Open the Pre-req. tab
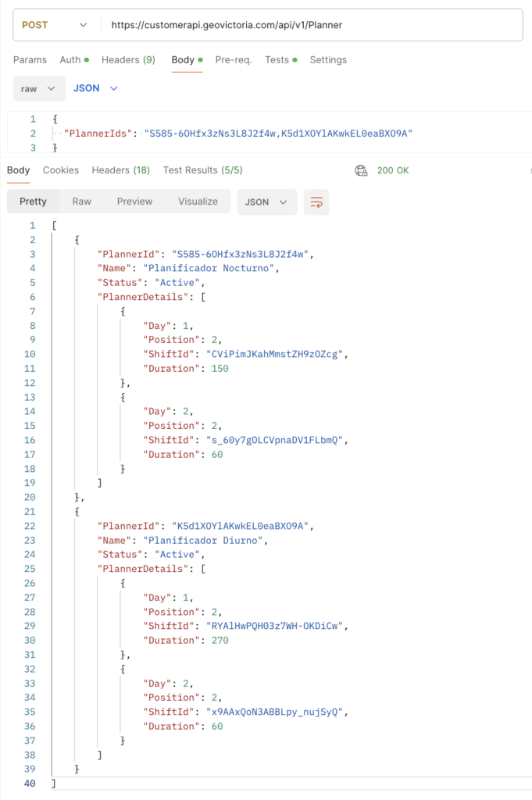The height and width of the screenshot is (800, 532). coord(233,60)
